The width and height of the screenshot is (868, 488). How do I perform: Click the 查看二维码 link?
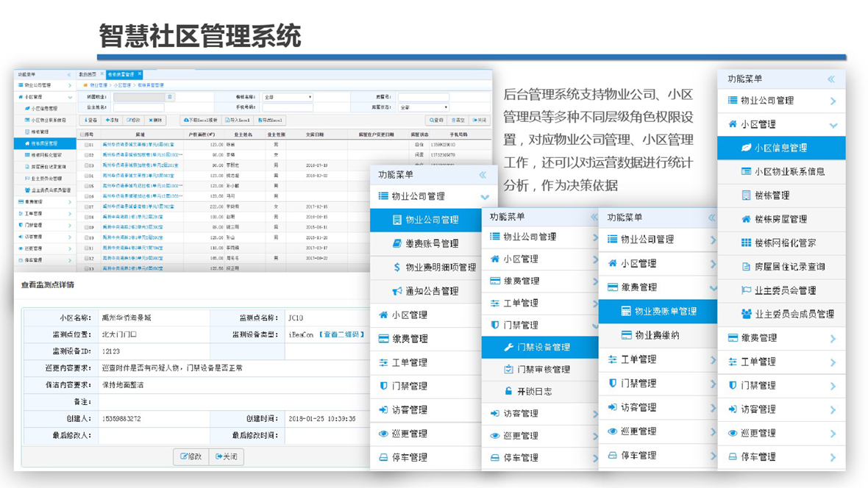point(341,334)
